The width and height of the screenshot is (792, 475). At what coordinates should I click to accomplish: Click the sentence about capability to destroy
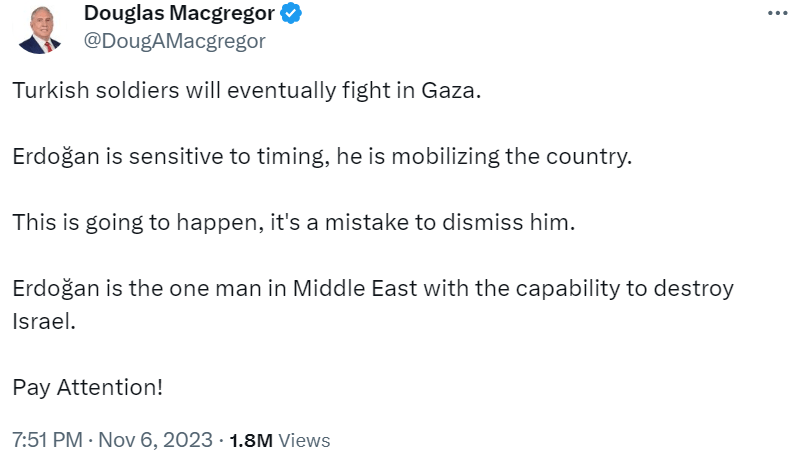coord(373,288)
